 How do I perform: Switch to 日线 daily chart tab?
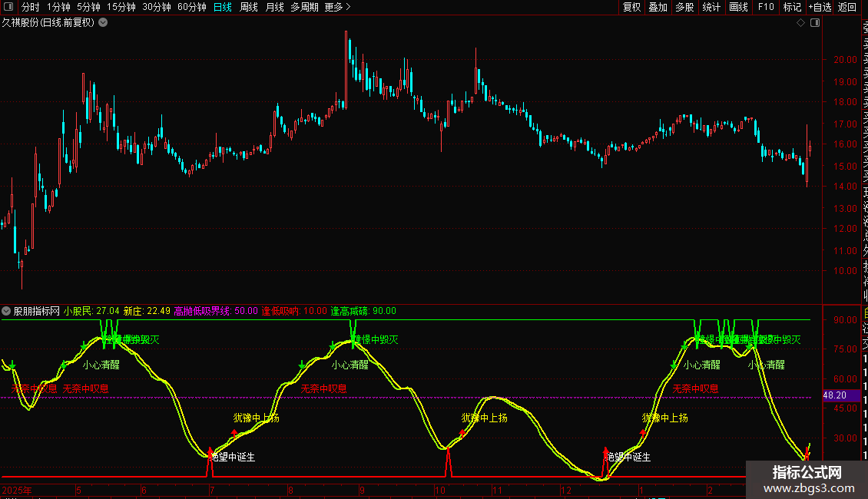pyautogui.click(x=223, y=7)
